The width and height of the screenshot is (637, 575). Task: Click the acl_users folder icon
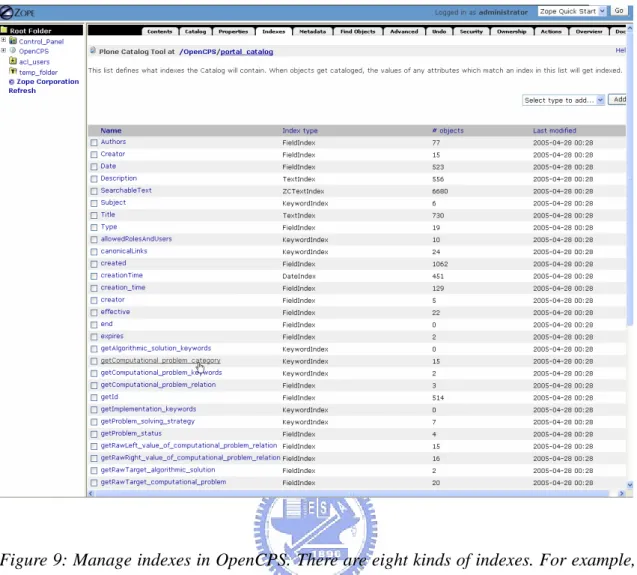pyautogui.click(x=13, y=61)
